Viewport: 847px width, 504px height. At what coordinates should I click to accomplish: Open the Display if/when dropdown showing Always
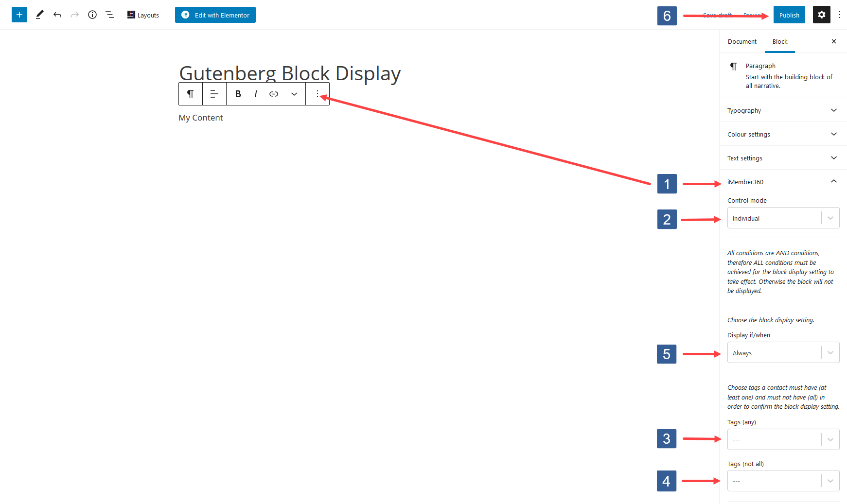coord(783,352)
